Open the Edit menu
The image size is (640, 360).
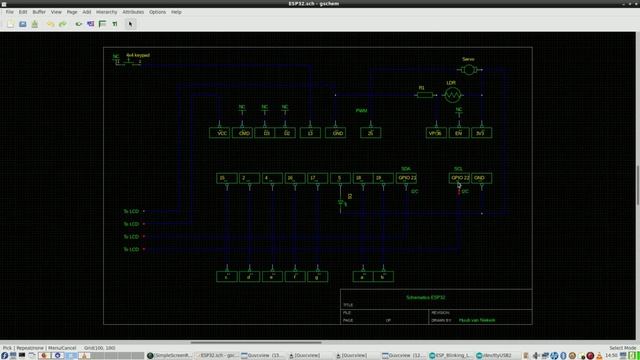point(23,12)
